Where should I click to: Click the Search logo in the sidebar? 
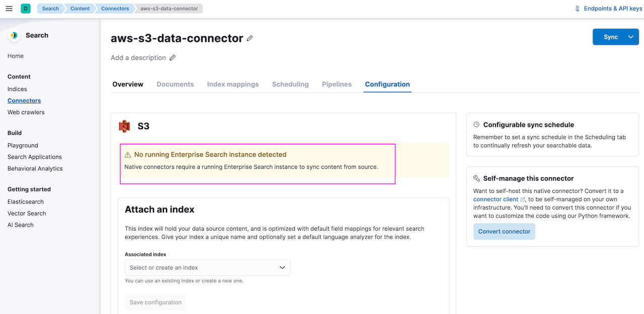tap(15, 35)
